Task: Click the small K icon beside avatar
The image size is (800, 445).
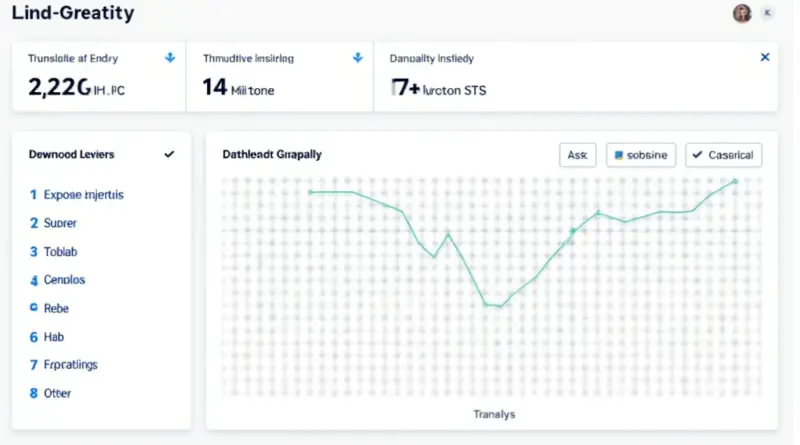Action: tap(768, 13)
